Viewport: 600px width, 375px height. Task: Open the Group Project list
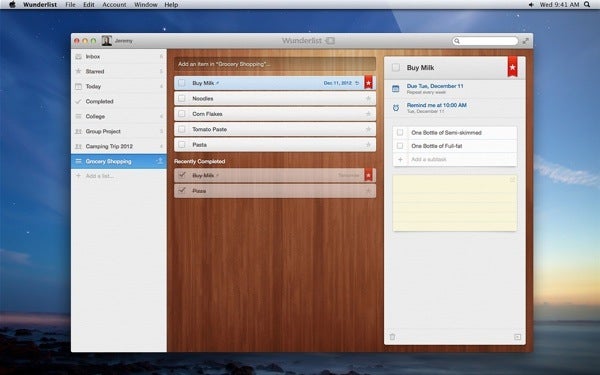coord(119,131)
